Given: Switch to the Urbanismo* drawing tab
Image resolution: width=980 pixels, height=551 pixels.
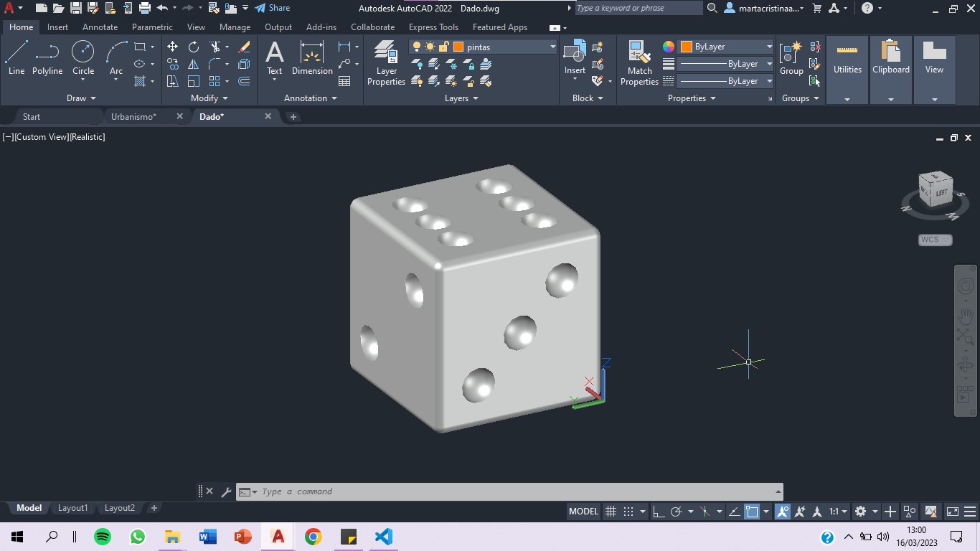Looking at the screenshot, I should tap(133, 116).
